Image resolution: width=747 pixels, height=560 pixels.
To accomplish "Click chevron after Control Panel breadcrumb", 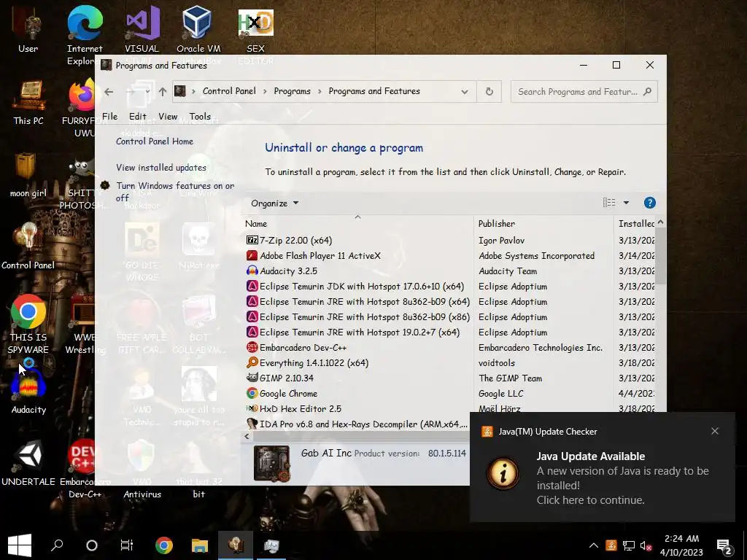I will pos(265,91).
